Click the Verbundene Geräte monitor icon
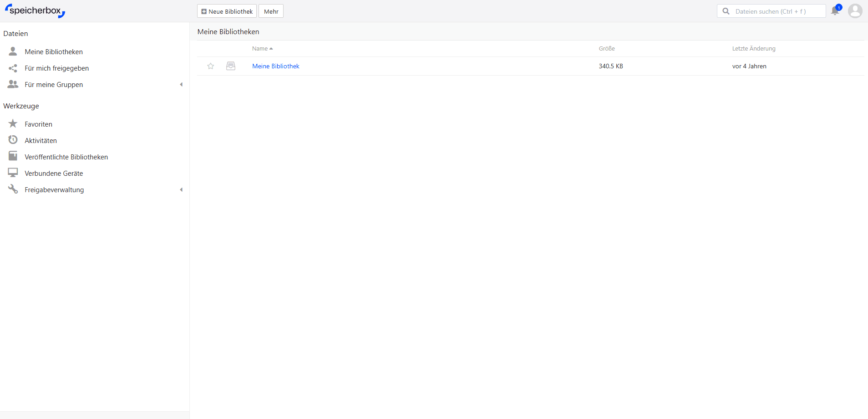868x419 pixels. point(13,173)
